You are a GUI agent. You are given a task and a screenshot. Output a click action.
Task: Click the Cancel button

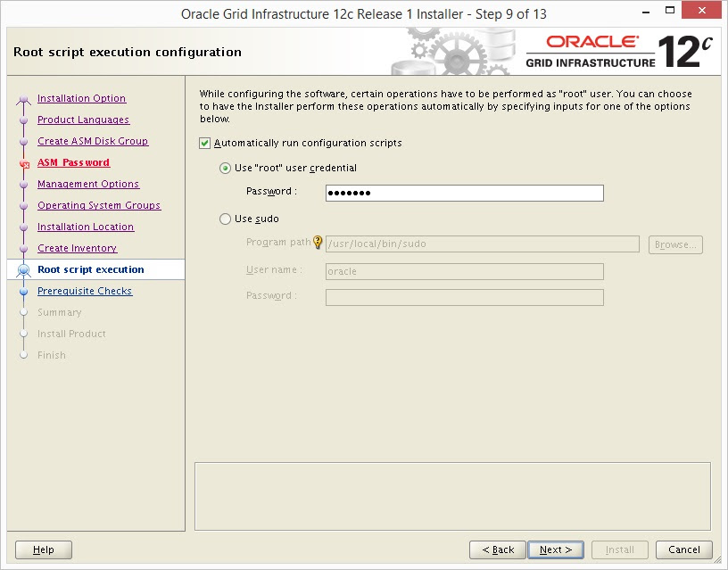(684, 550)
